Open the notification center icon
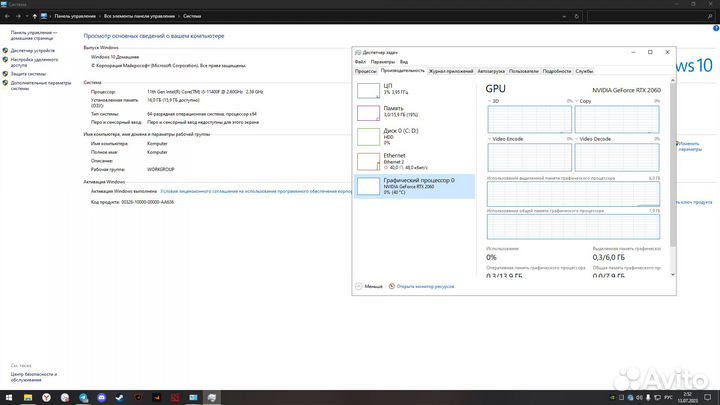720x405 pixels. 708,398
